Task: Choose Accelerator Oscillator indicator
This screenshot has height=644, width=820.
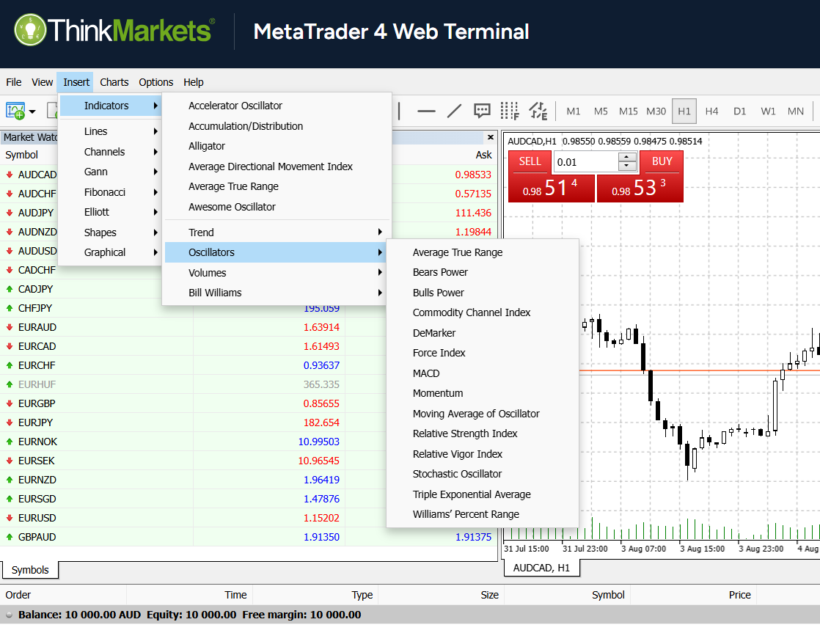Action: [x=277, y=106]
